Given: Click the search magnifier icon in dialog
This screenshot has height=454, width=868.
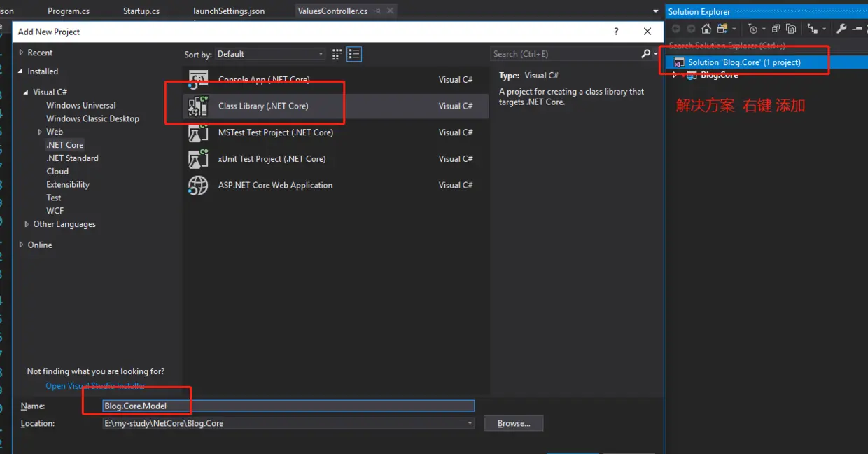Looking at the screenshot, I should 645,54.
